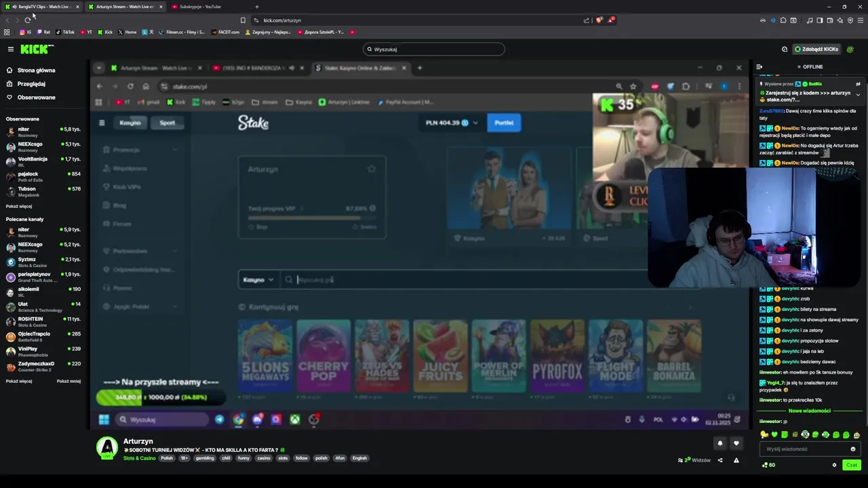Jump to new messages via Nowe wiadomości

809,411
